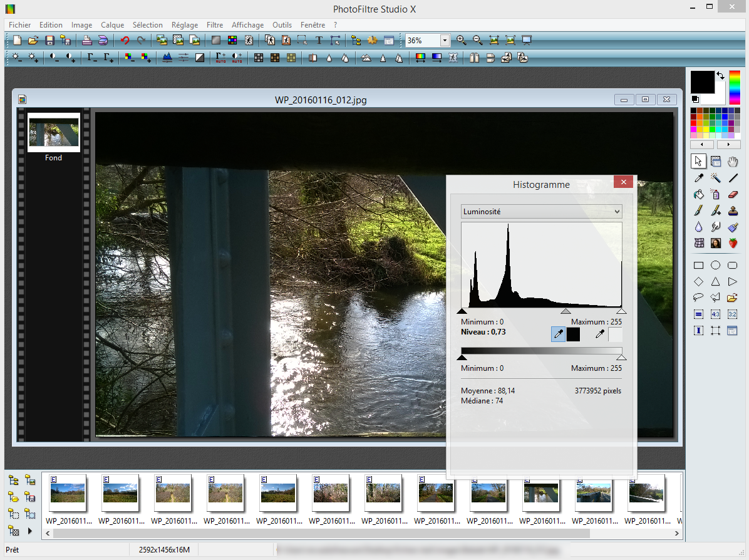Select the Ellipse selection shape
Viewport: 749px width, 560px height.
coord(716,265)
